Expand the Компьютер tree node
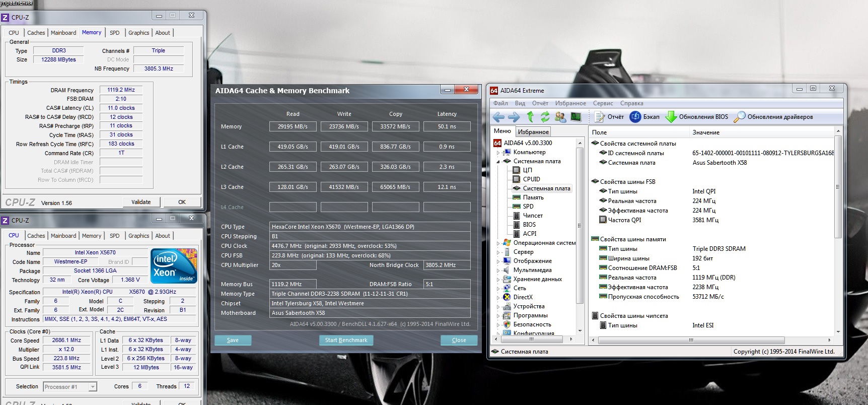This screenshot has width=868, height=405. (498, 153)
